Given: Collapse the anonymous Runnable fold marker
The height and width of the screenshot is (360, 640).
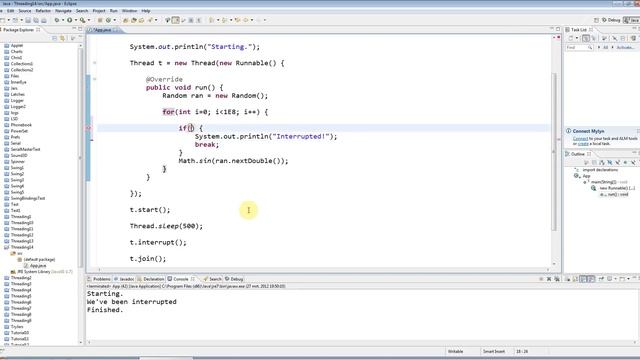Looking at the screenshot, I should [x=95, y=63].
